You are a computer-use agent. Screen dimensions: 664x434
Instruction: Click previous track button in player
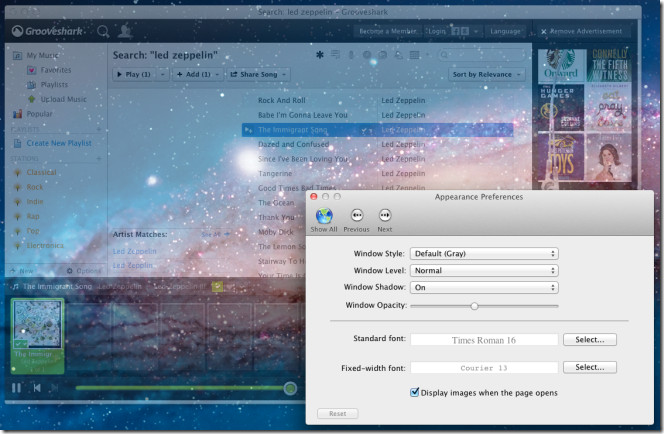coord(37,388)
